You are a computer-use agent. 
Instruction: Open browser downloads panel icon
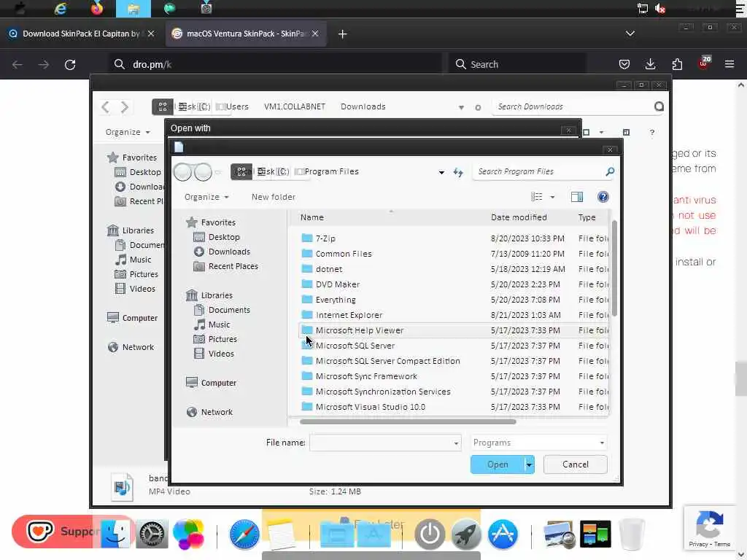pyautogui.click(x=650, y=64)
